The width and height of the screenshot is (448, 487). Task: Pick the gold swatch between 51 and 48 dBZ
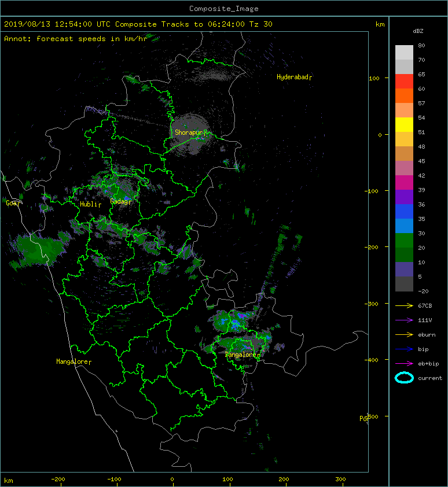(x=404, y=139)
